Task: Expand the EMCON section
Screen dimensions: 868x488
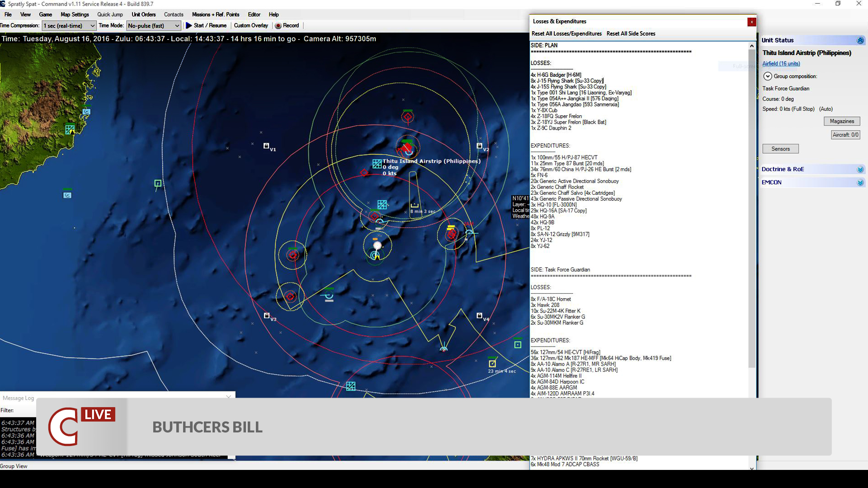Action: (860, 183)
